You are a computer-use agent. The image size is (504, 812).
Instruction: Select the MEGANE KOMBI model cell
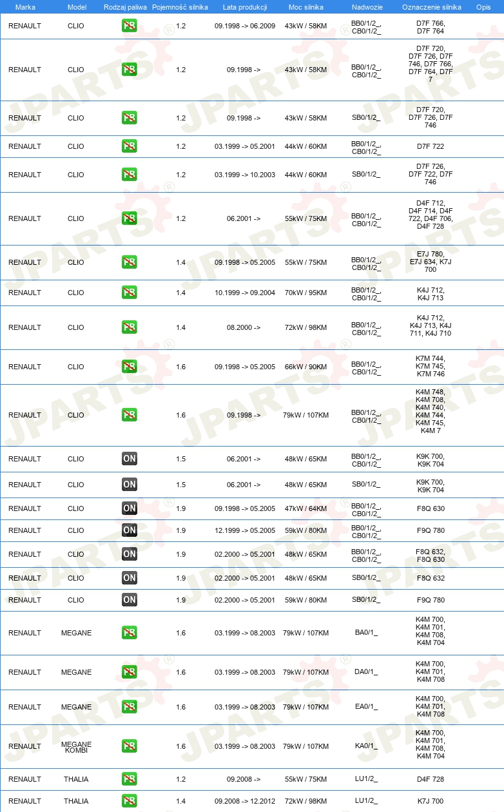(x=76, y=747)
